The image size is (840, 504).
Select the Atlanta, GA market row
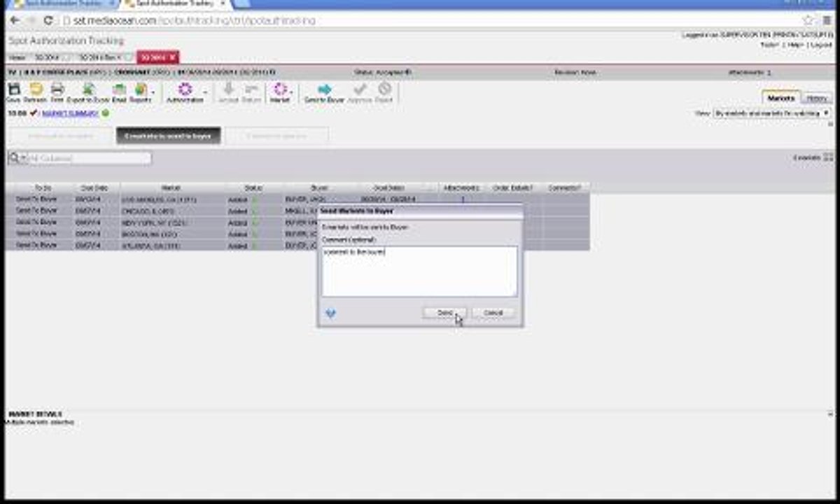point(297,245)
